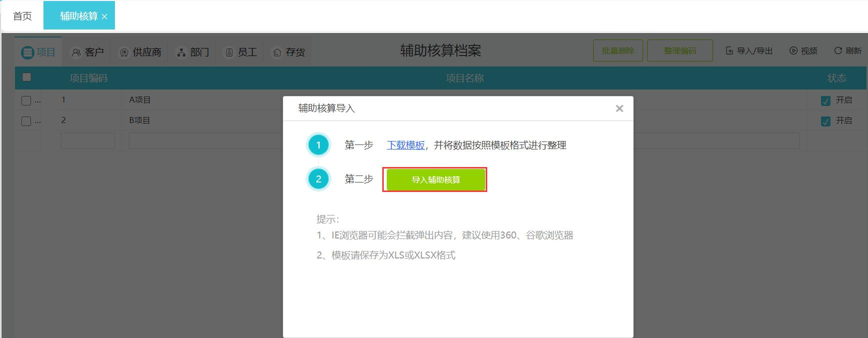Open the 供应商 category icon tab
The height and width of the screenshot is (338, 868).
coord(140,52)
